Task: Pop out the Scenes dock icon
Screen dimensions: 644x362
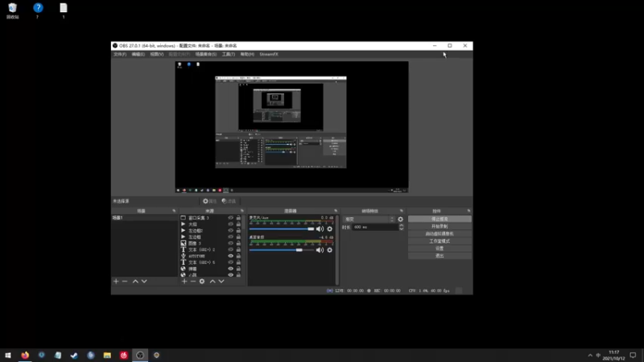Action: (x=174, y=211)
